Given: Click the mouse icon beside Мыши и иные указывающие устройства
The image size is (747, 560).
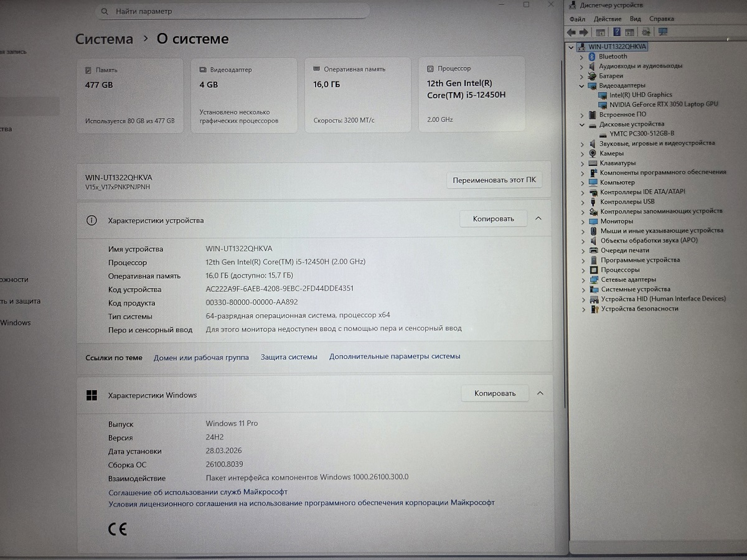Looking at the screenshot, I should point(594,231).
